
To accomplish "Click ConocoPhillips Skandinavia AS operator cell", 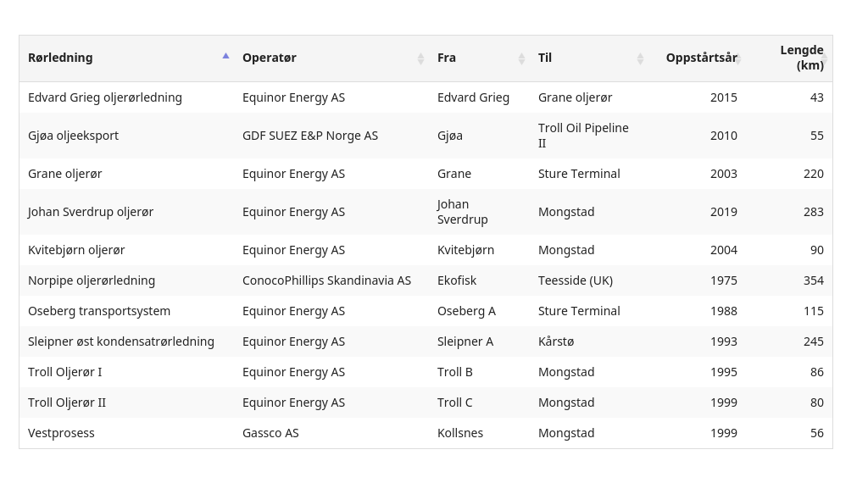I will [x=326, y=280].
